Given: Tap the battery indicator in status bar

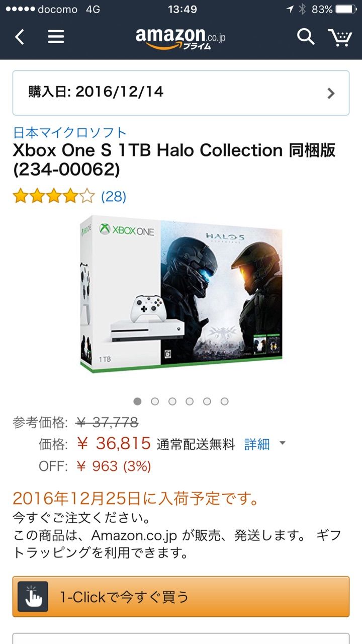Looking at the screenshot, I should coord(346,9).
